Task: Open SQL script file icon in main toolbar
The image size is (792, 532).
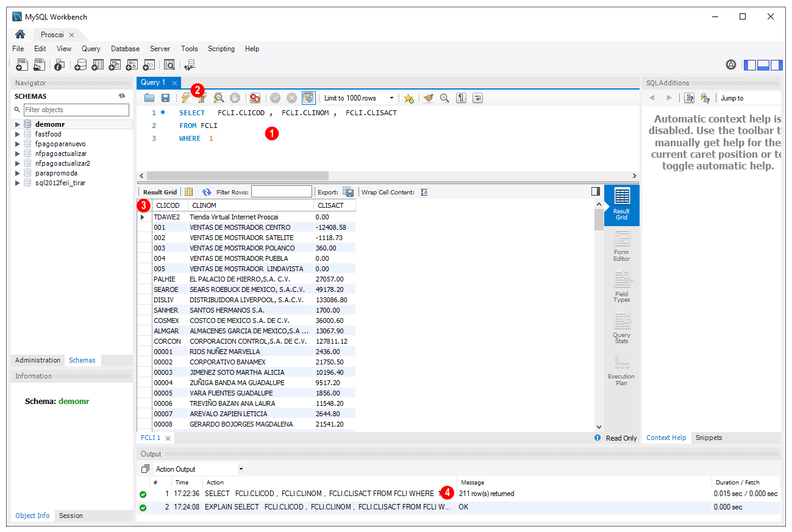Action: pyautogui.click(x=40, y=65)
